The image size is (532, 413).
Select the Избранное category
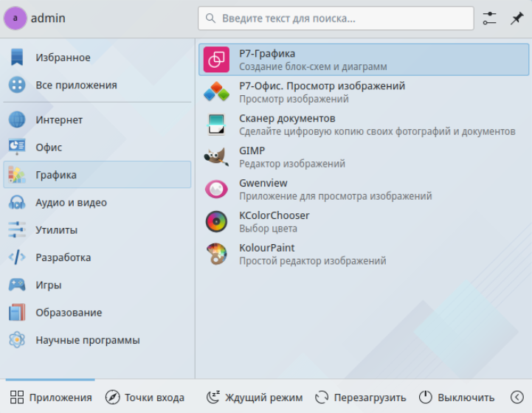[x=97, y=58]
